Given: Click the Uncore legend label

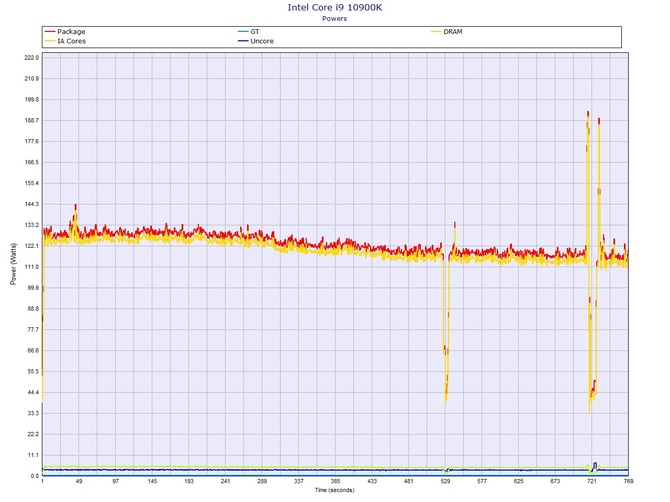Looking at the screenshot, I should click(x=262, y=41).
